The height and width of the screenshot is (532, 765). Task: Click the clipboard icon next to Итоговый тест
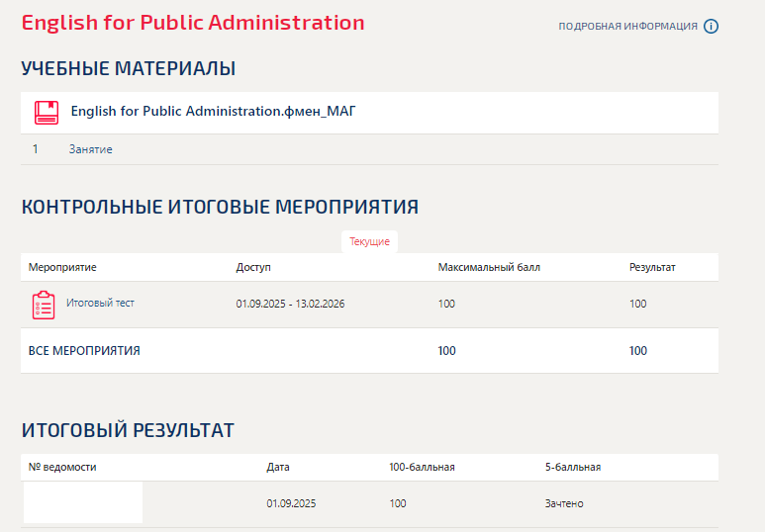tap(44, 305)
